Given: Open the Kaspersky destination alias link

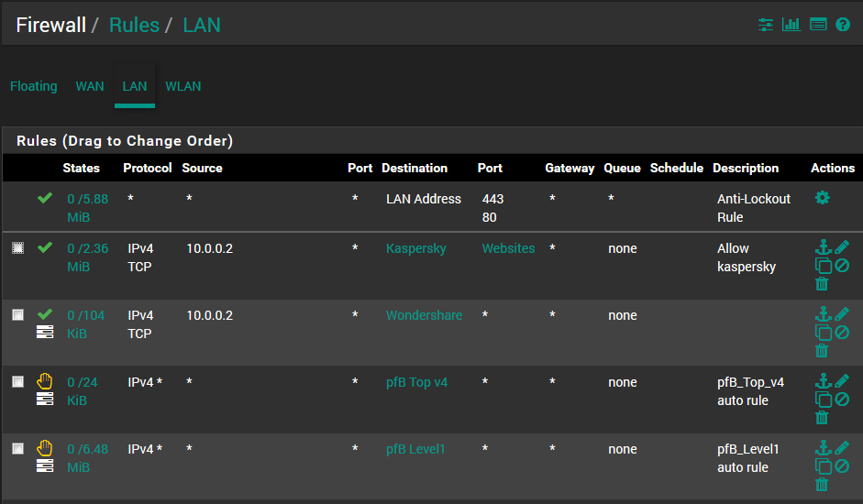Looking at the screenshot, I should point(414,248).
